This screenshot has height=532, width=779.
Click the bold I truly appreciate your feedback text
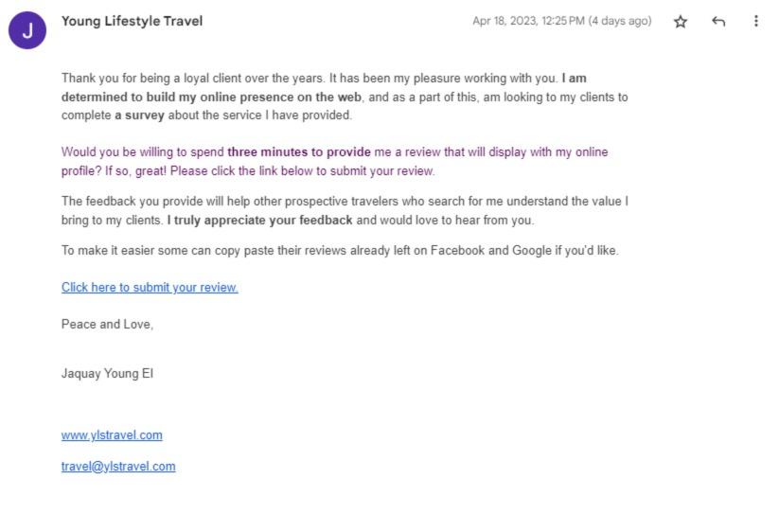[260, 220]
